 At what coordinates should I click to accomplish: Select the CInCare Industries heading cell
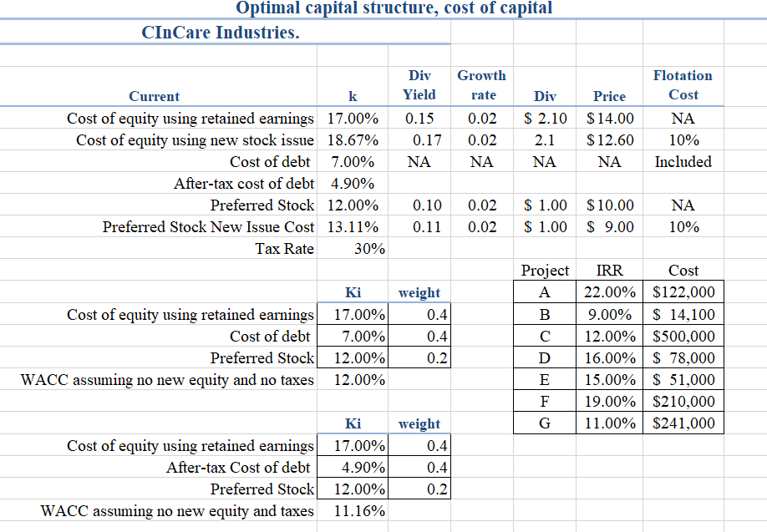click(219, 33)
